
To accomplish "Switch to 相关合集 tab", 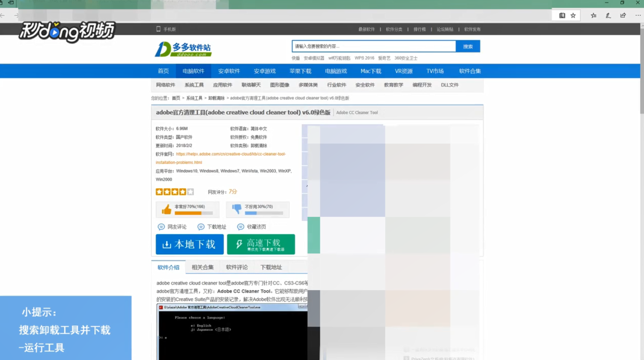I will [x=203, y=267].
